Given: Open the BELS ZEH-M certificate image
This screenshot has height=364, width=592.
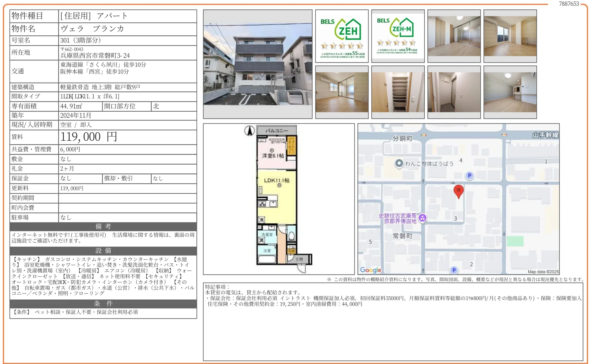Looking at the screenshot, I should pos(398,36).
